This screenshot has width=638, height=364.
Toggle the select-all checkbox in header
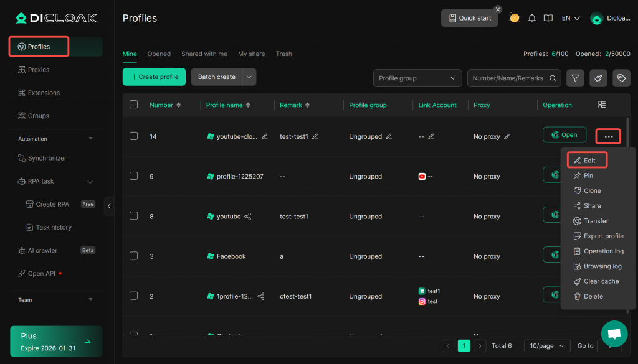pyautogui.click(x=133, y=105)
